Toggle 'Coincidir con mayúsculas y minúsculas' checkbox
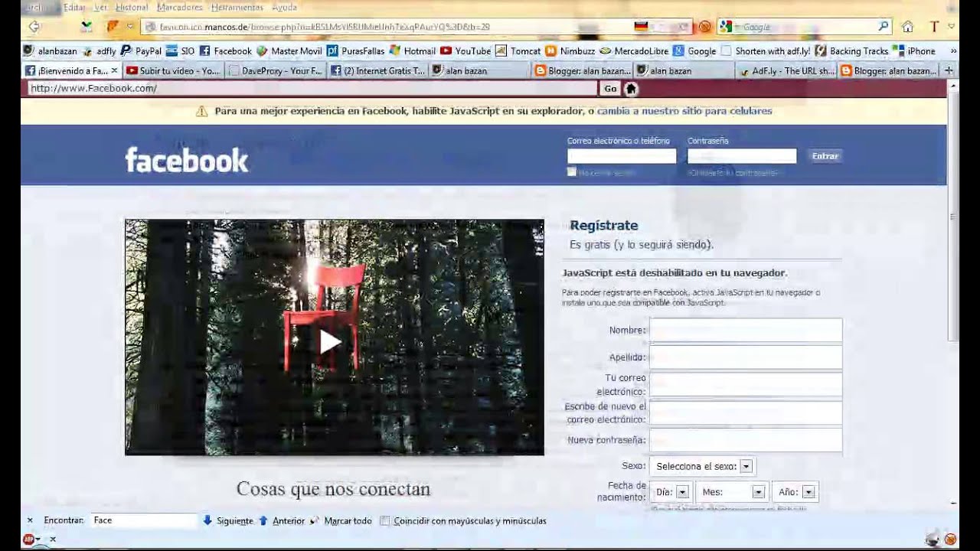 pos(385,521)
